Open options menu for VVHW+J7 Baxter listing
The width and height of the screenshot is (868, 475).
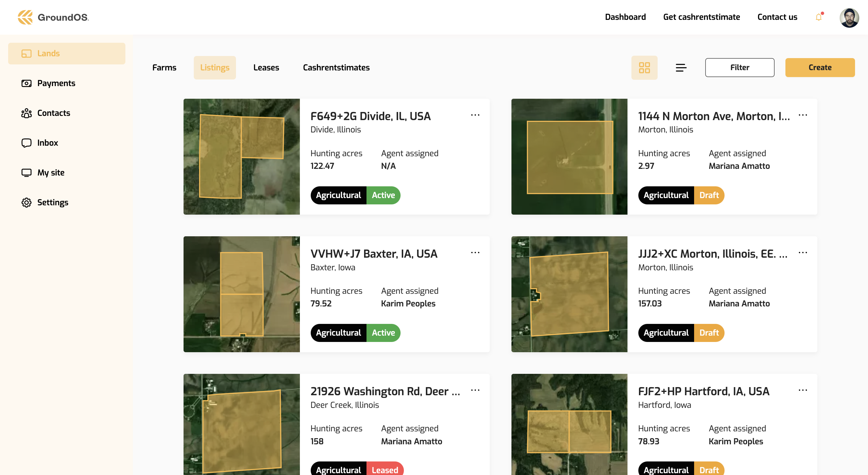pos(475,253)
